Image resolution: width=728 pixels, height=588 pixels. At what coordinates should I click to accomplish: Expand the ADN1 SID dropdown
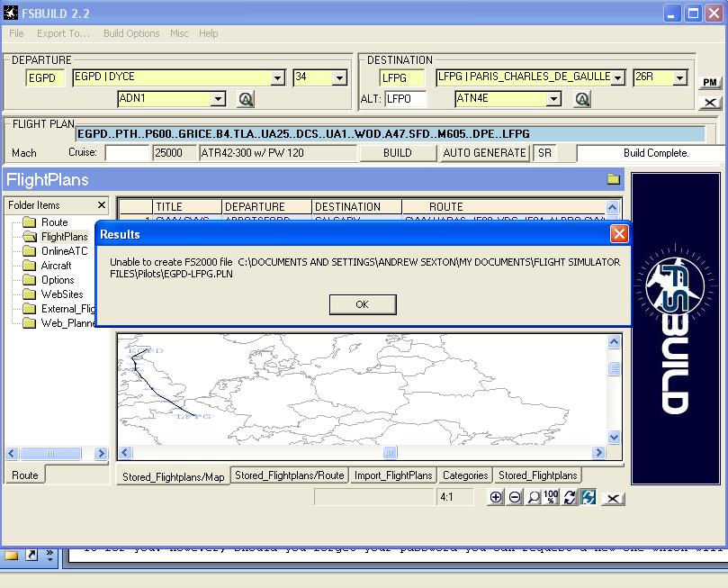click(x=217, y=99)
